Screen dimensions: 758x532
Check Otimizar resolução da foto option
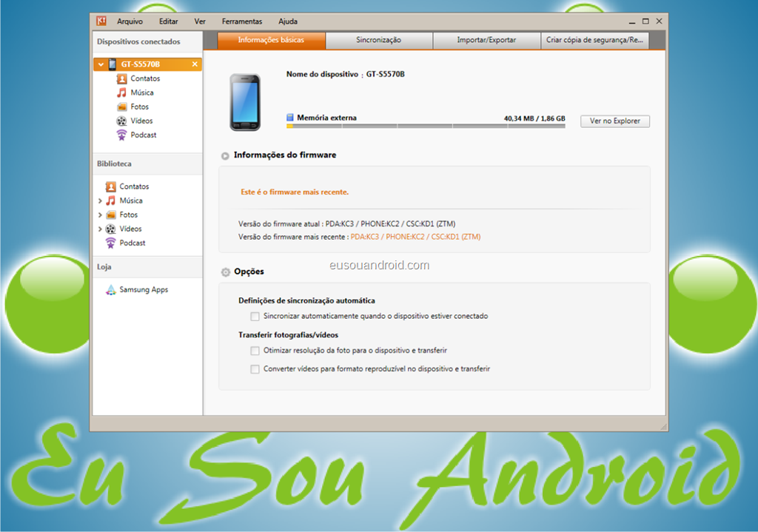click(x=255, y=351)
